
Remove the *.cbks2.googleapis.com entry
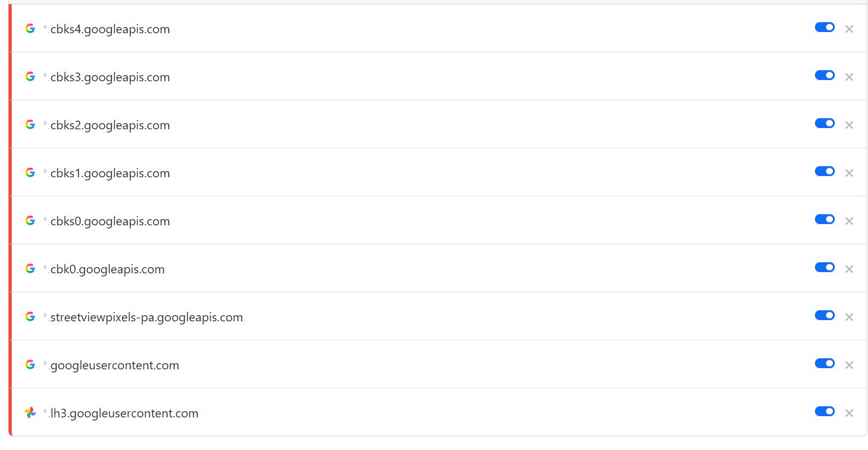(849, 125)
